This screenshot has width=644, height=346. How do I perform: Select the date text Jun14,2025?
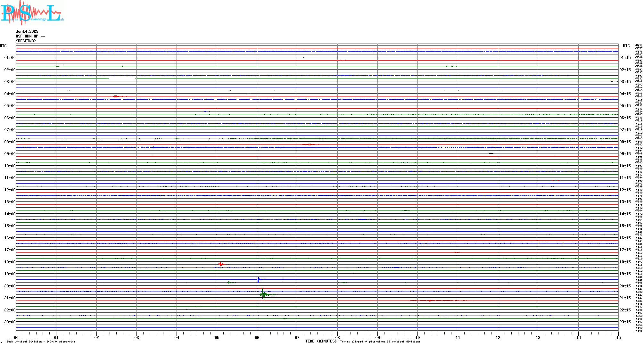27,31
